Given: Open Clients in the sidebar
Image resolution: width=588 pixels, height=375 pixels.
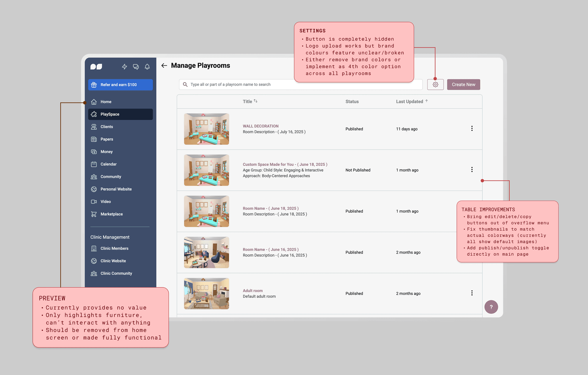Looking at the screenshot, I should [x=107, y=127].
